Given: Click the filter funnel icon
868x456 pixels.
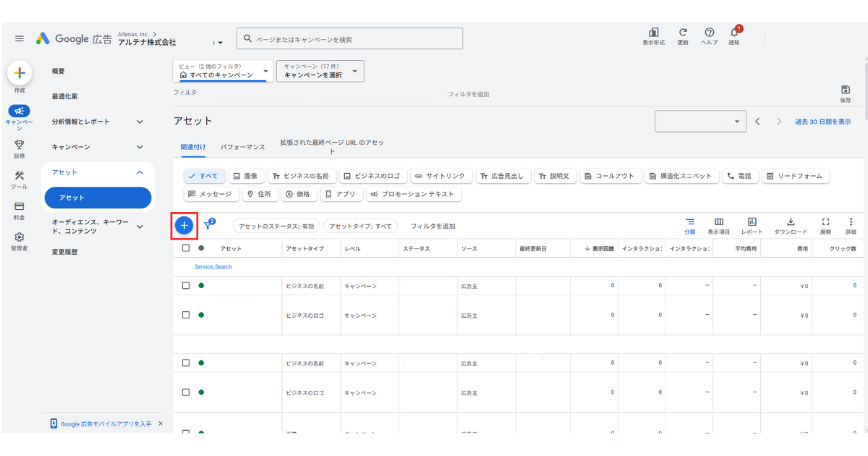Looking at the screenshot, I should coord(209,225).
